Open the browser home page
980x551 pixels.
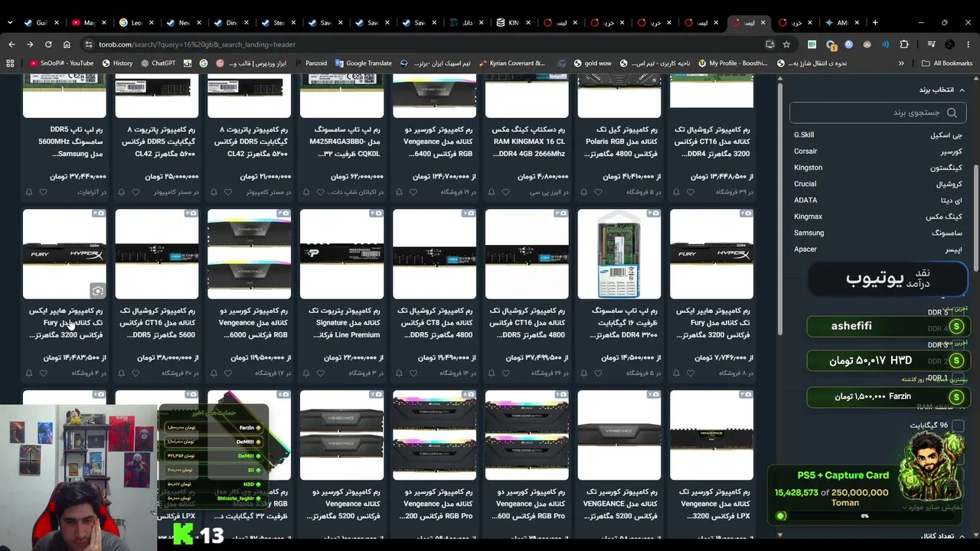(x=67, y=44)
